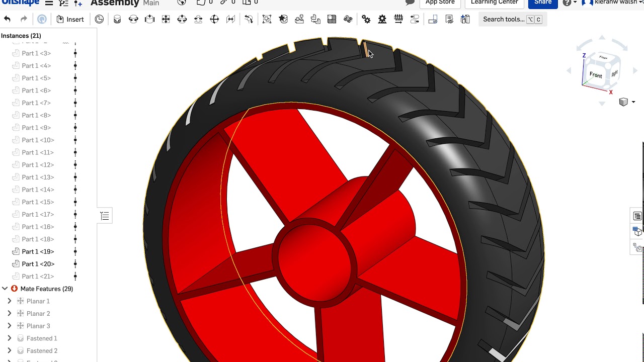
Task: Click the blue circular update icon
Action: click(x=42, y=19)
